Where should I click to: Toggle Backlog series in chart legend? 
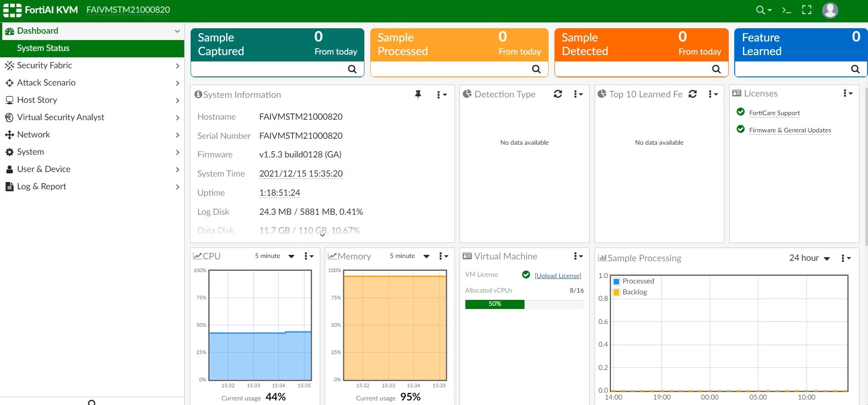(x=630, y=292)
